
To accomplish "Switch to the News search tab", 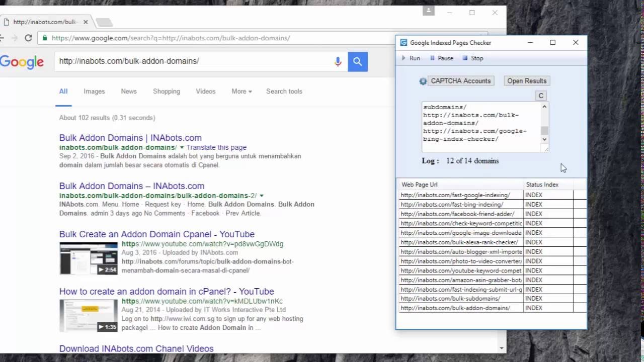I will coord(129,92).
